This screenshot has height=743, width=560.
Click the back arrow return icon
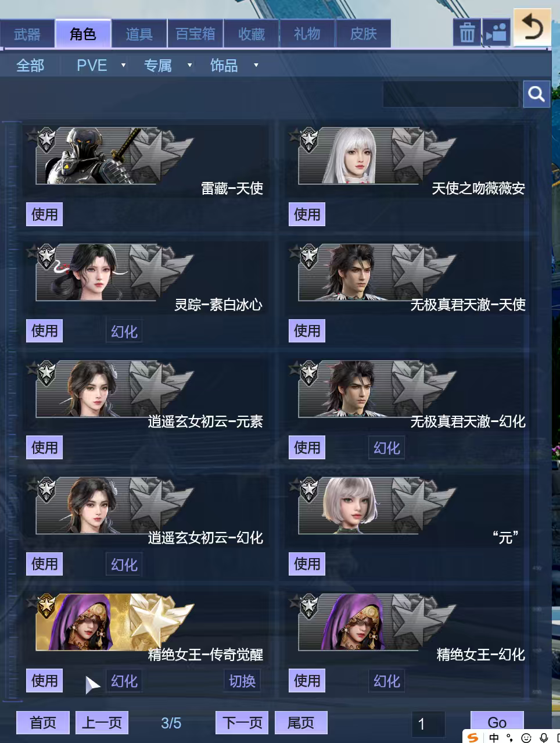(x=533, y=27)
